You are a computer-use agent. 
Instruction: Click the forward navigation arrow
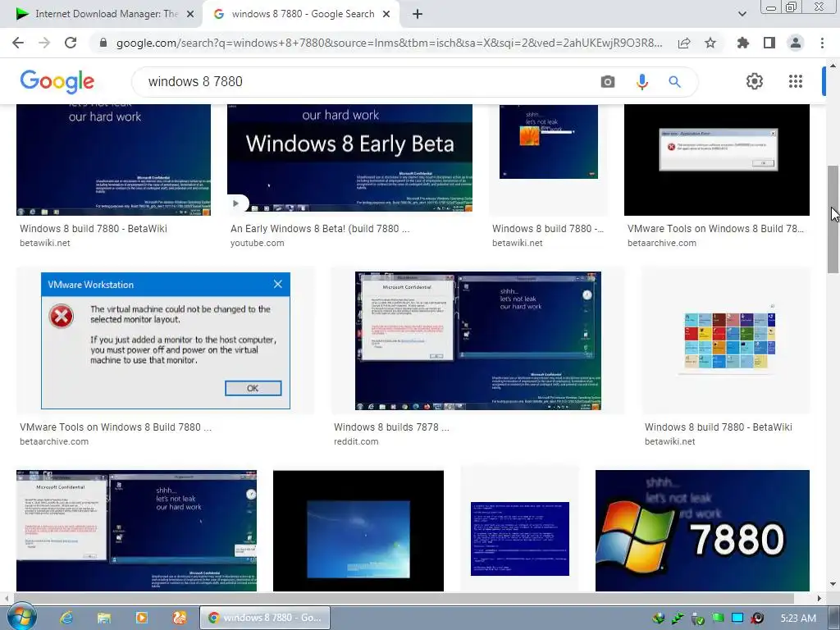click(44, 43)
